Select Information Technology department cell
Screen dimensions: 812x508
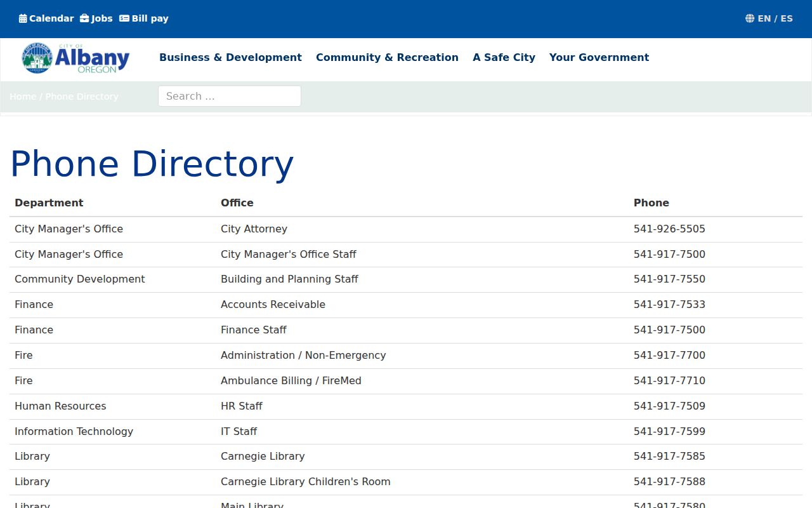point(74,431)
